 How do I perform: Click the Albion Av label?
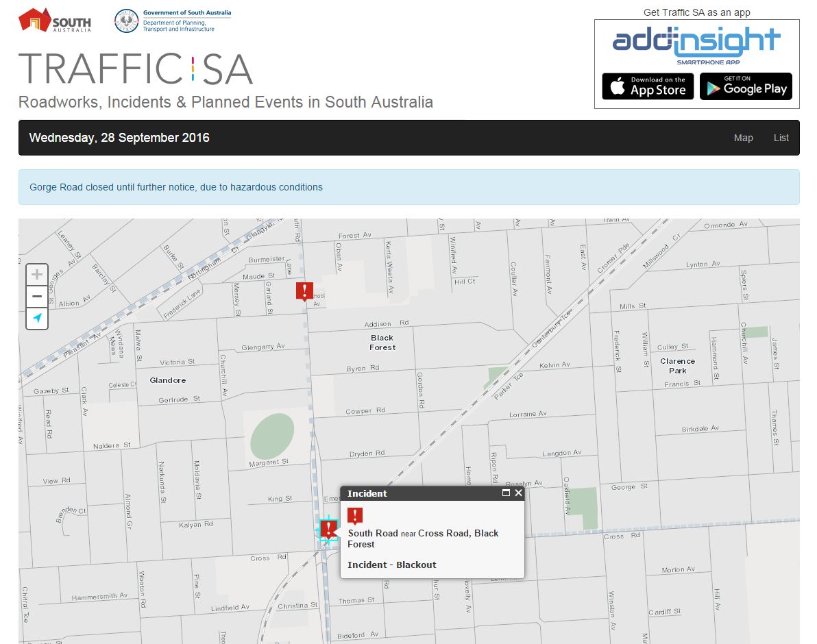tap(75, 301)
